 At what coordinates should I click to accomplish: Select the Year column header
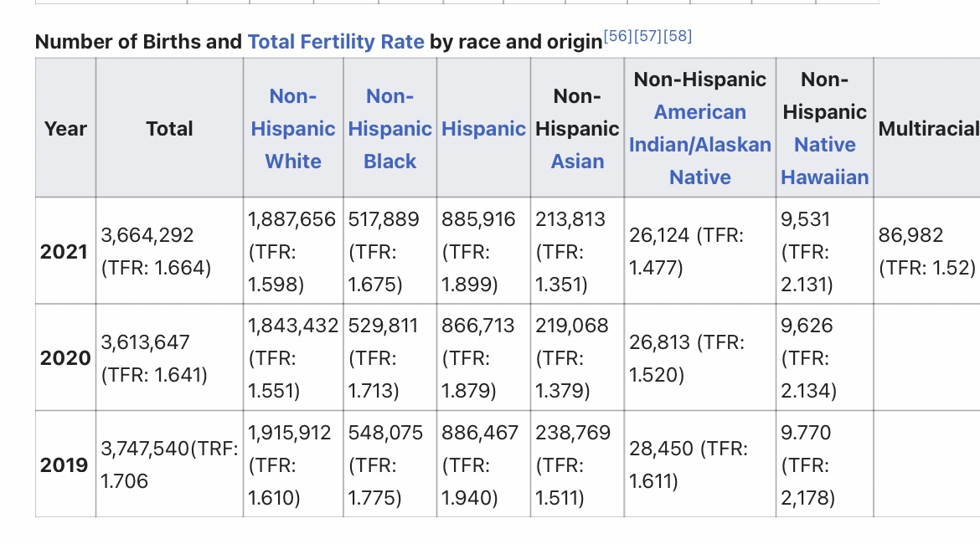[x=65, y=128]
